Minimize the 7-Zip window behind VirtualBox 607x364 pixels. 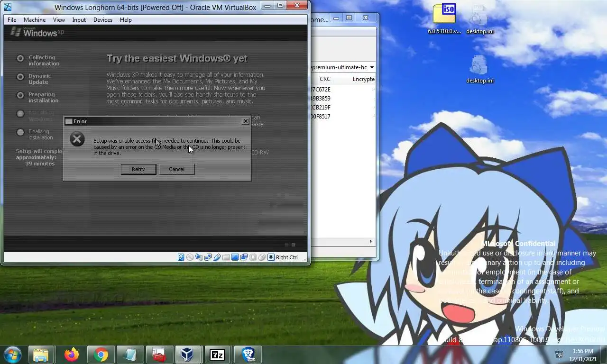pyautogui.click(x=336, y=18)
